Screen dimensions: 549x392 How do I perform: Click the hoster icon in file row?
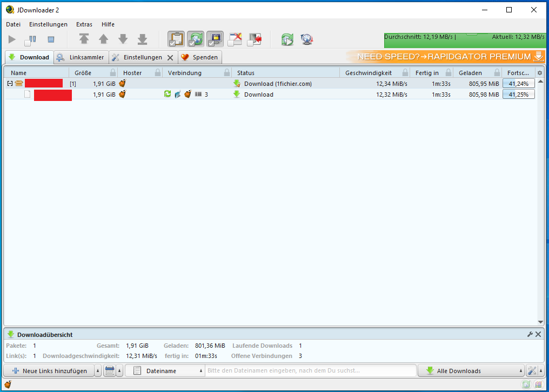click(x=122, y=94)
